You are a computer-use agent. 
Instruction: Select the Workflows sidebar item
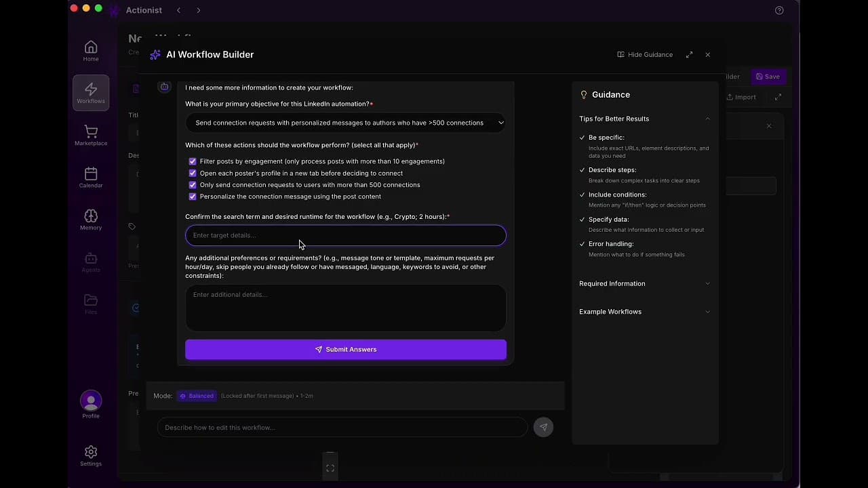pyautogui.click(x=91, y=93)
